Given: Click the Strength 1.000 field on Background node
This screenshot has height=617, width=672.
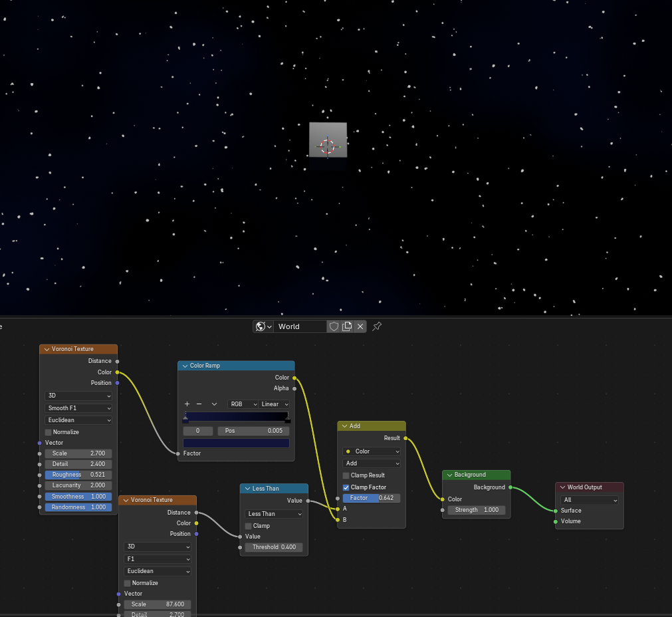Looking at the screenshot, I should pos(477,510).
